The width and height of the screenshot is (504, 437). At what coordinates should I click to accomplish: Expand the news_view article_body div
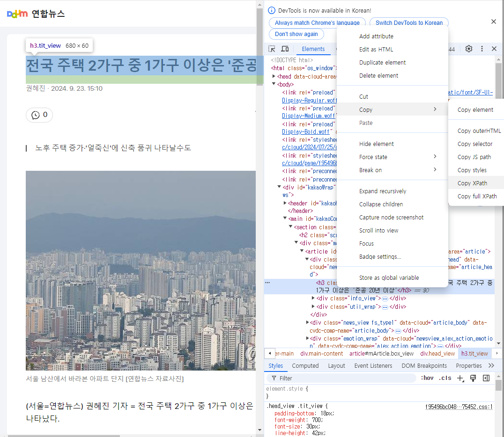pos(308,322)
